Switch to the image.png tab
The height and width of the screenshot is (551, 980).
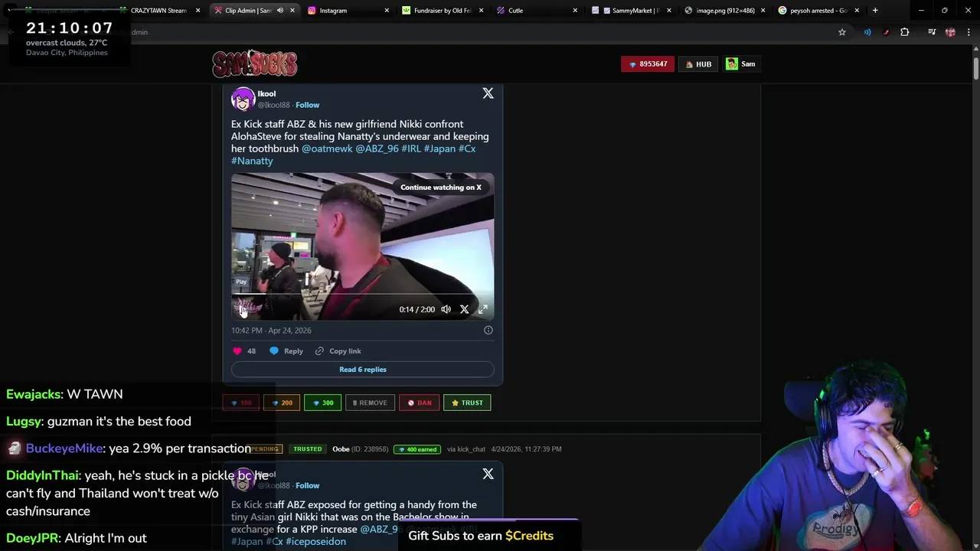pyautogui.click(x=725, y=11)
